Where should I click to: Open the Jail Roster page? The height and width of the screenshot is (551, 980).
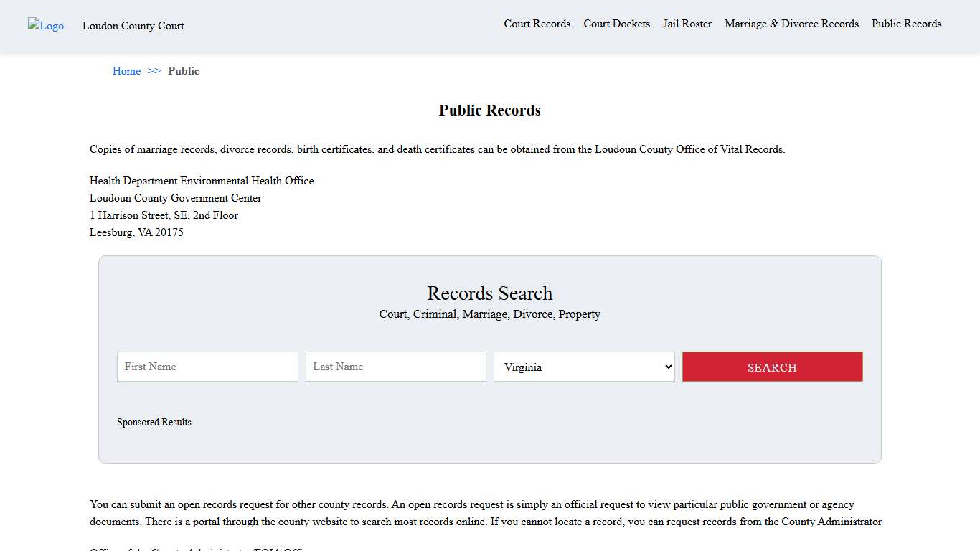coord(687,24)
